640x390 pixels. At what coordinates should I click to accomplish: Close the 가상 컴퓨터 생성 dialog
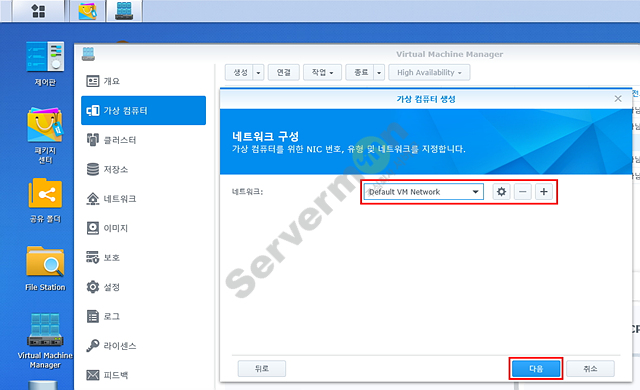click(x=618, y=99)
